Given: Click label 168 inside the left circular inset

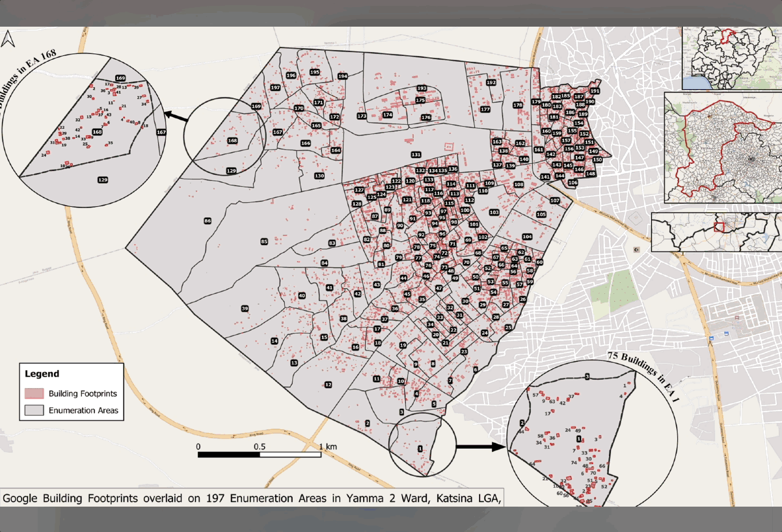Looking at the screenshot, I should pyautogui.click(x=97, y=132).
